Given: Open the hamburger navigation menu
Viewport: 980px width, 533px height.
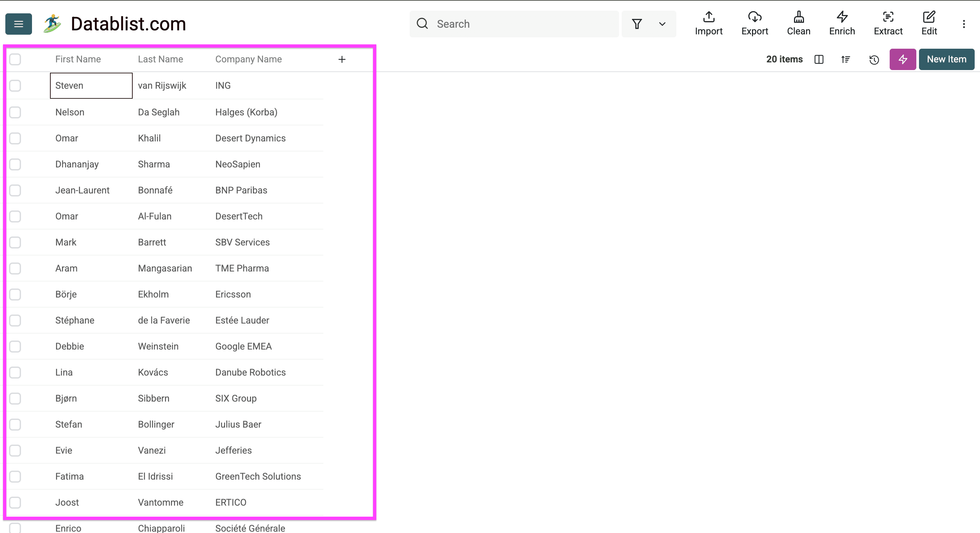Looking at the screenshot, I should click(x=18, y=24).
